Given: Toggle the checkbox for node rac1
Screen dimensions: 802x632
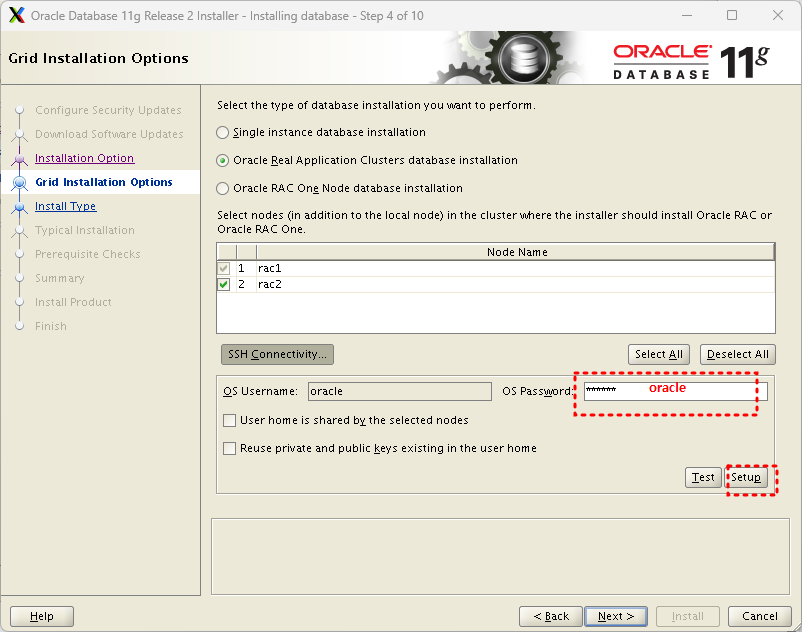Looking at the screenshot, I should pyautogui.click(x=224, y=268).
